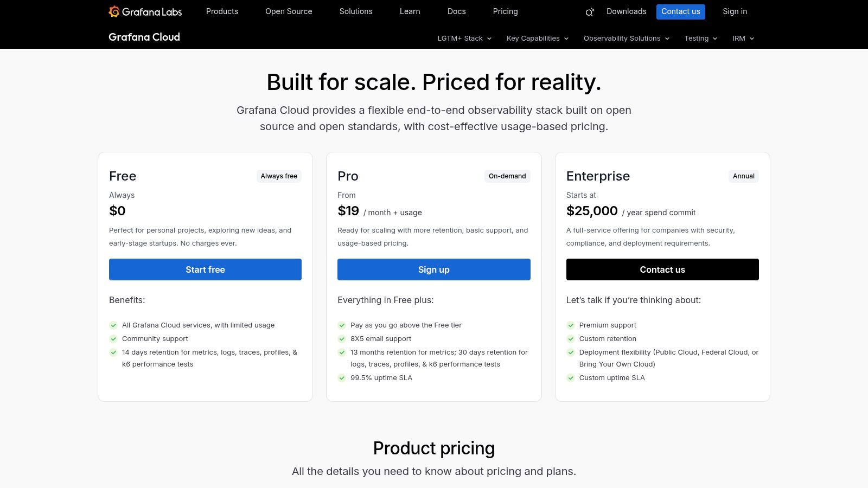Click the Grafana Labs logo
This screenshot has height=488, width=868.
[145, 11]
